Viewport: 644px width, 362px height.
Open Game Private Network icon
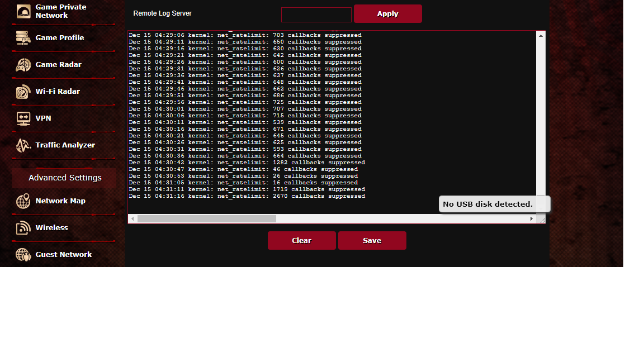(x=23, y=11)
